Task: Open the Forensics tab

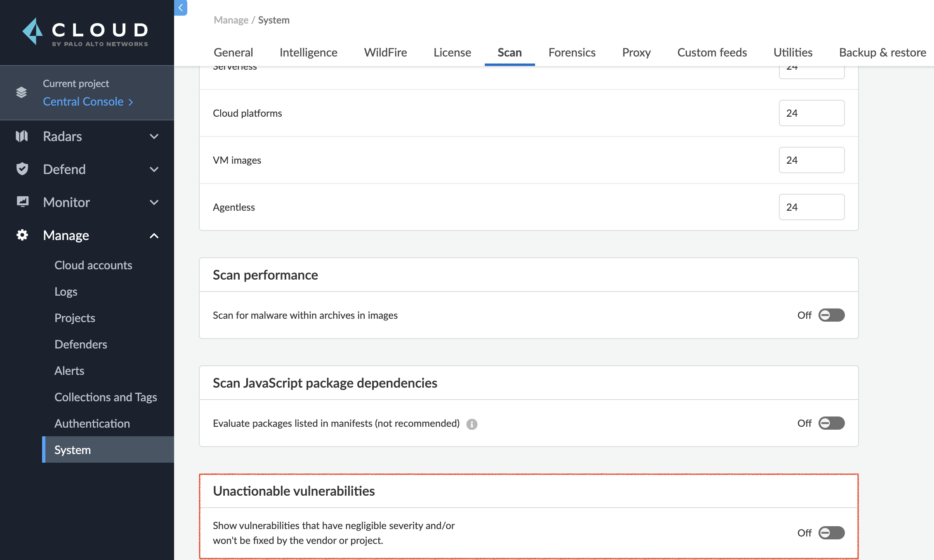Action: pos(572,52)
